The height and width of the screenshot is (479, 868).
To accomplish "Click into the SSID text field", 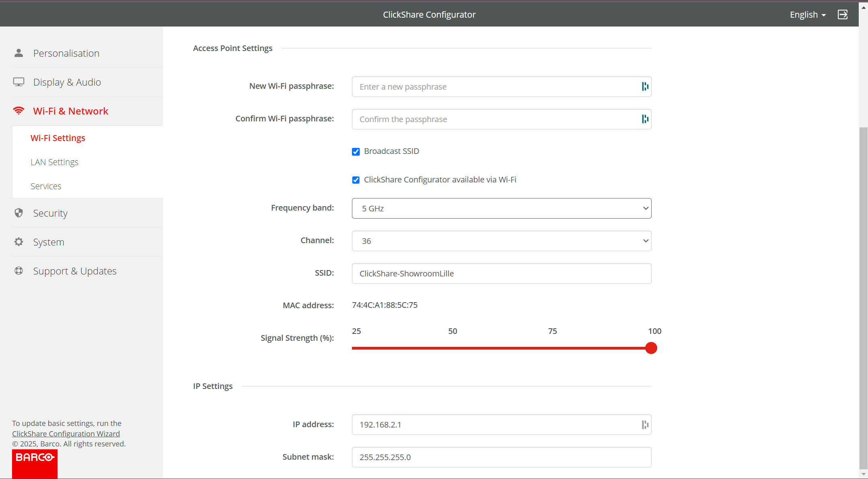I will pyautogui.click(x=501, y=273).
